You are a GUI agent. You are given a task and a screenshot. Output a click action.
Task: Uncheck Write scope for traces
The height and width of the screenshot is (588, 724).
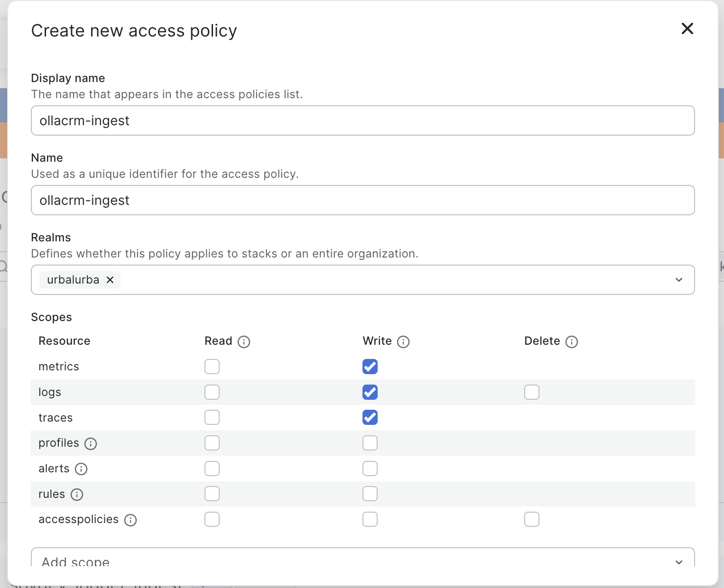(x=370, y=417)
